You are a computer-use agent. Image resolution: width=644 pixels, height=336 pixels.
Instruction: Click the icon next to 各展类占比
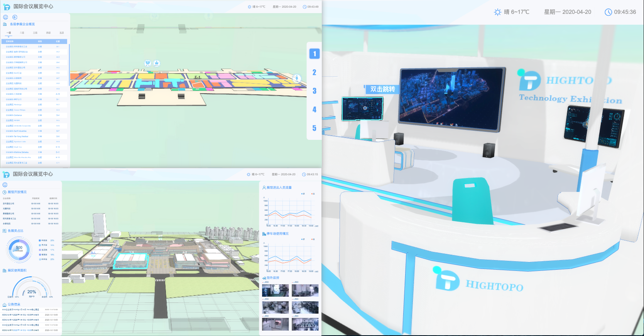(x=5, y=231)
